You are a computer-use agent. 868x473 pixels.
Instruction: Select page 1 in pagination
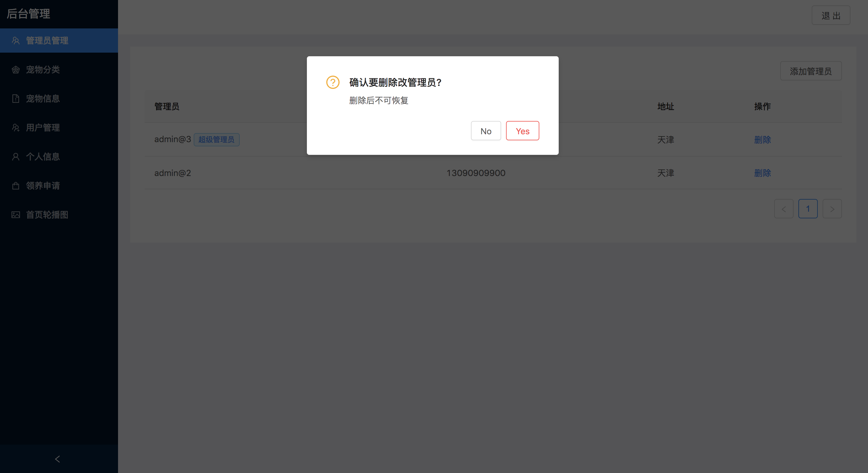(x=808, y=209)
